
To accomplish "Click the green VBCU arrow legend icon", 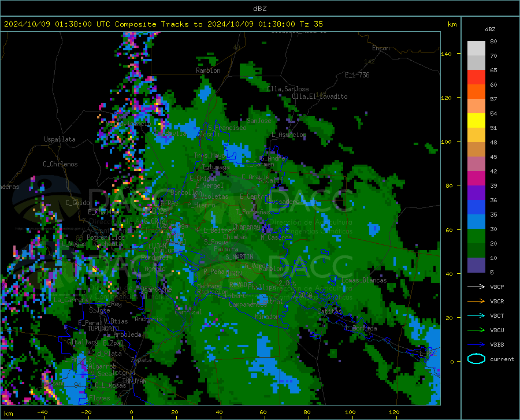I will pyautogui.click(x=476, y=330).
